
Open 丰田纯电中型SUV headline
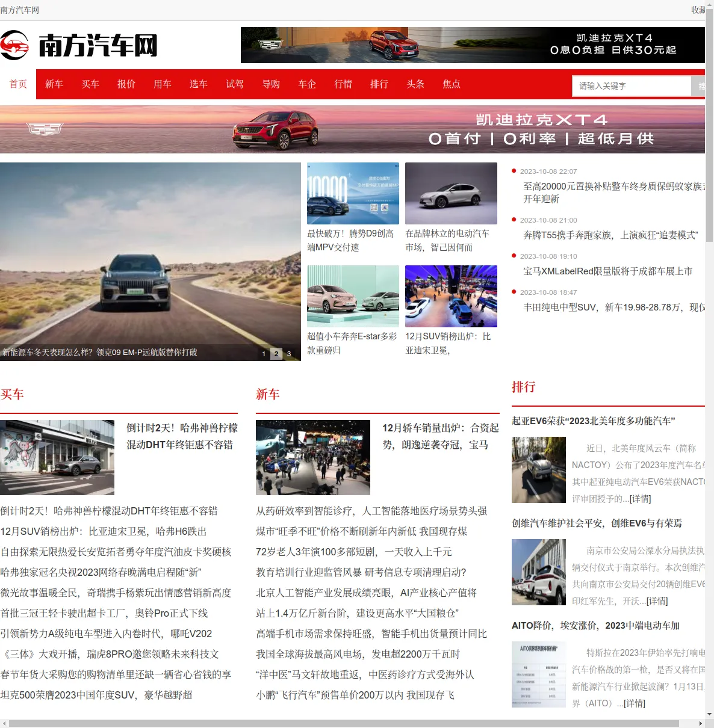[614, 307]
